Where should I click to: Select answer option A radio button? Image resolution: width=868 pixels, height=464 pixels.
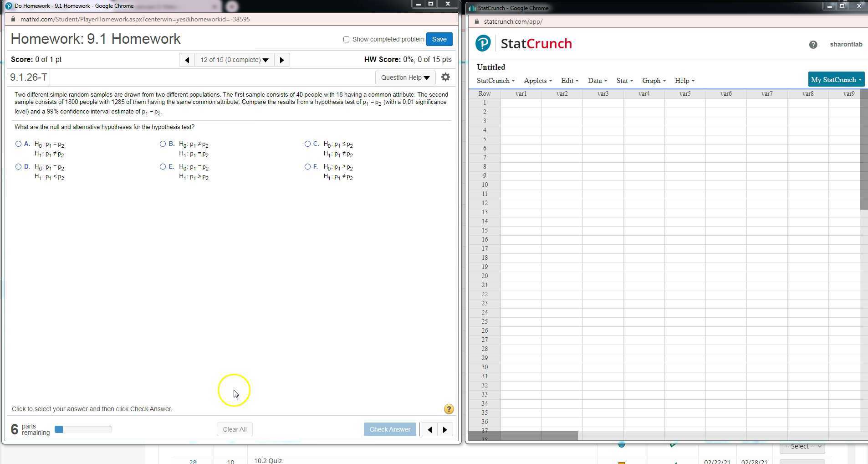(19, 144)
